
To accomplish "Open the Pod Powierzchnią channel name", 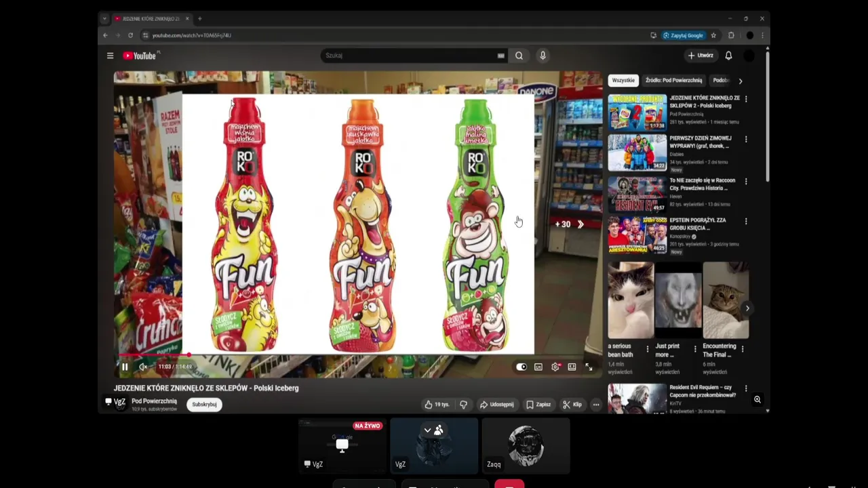I will coord(154,401).
